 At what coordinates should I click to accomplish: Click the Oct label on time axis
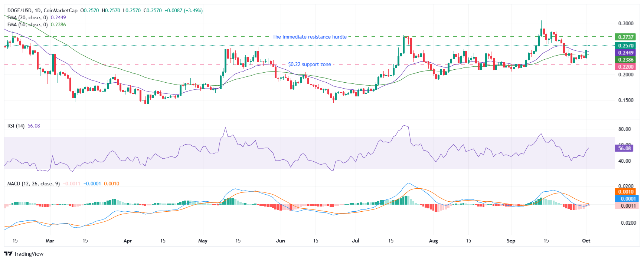(x=586, y=241)
